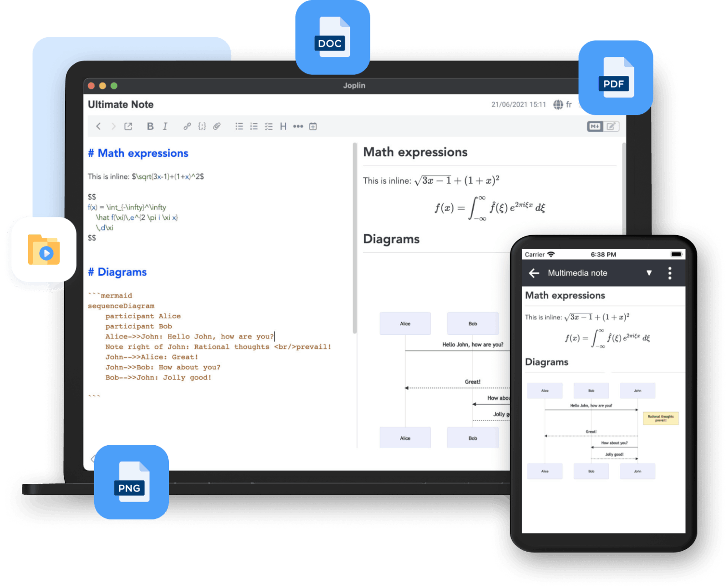Screen dimensions: 728x588
Task: Click the top Bob box in desktop diagram
Action: tap(473, 324)
